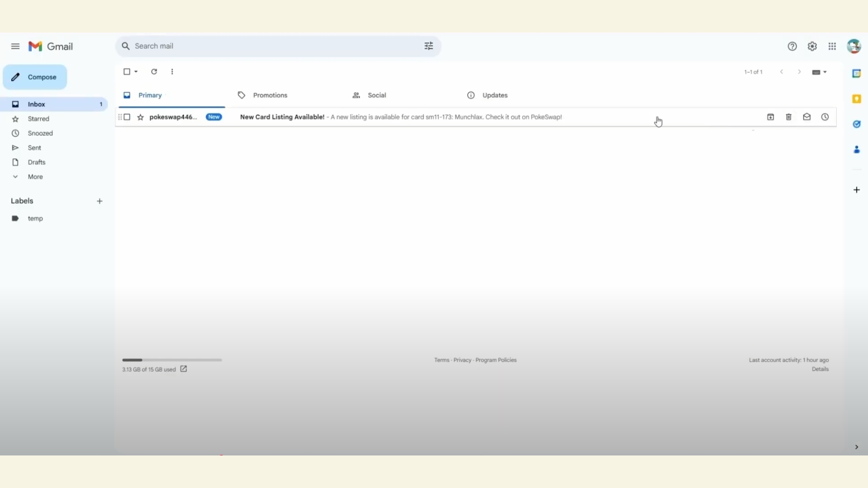Open Gmail settings gear

[x=812, y=47]
